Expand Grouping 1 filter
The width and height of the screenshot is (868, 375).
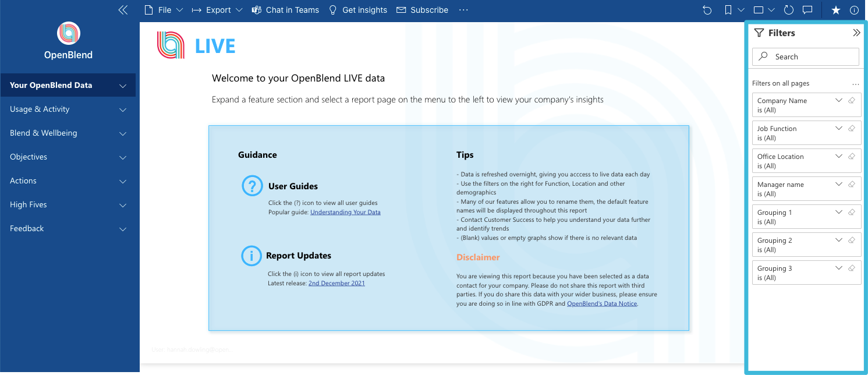(x=839, y=212)
